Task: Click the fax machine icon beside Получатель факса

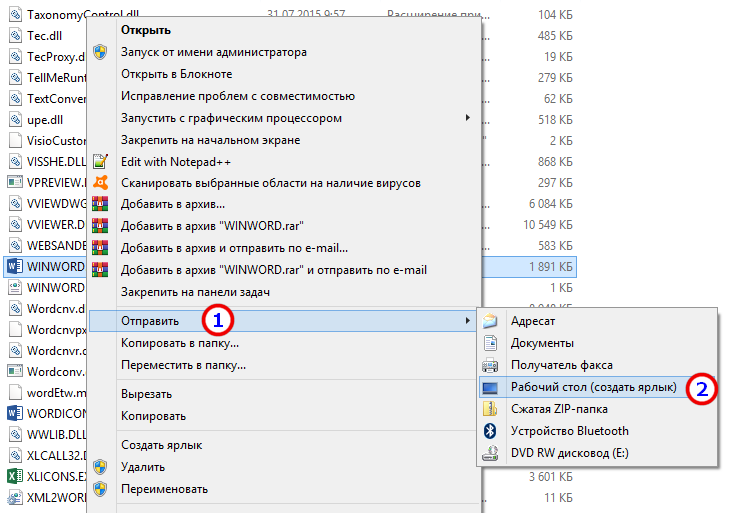Action: click(x=490, y=365)
